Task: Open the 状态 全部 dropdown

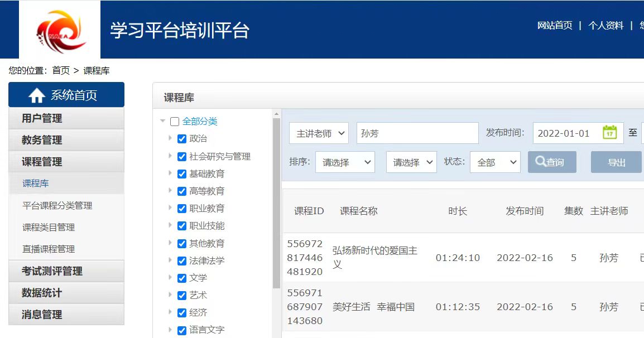Action: [x=494, y=162]
